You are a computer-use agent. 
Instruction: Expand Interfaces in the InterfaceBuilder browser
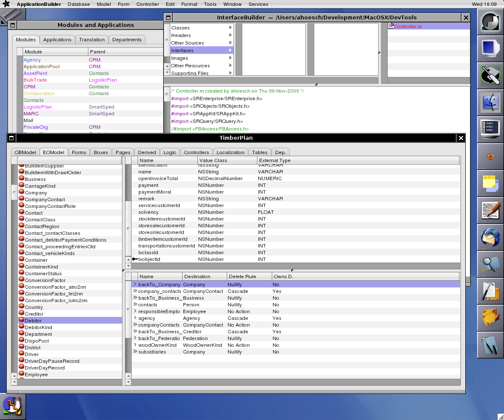[x=231, y=51]
